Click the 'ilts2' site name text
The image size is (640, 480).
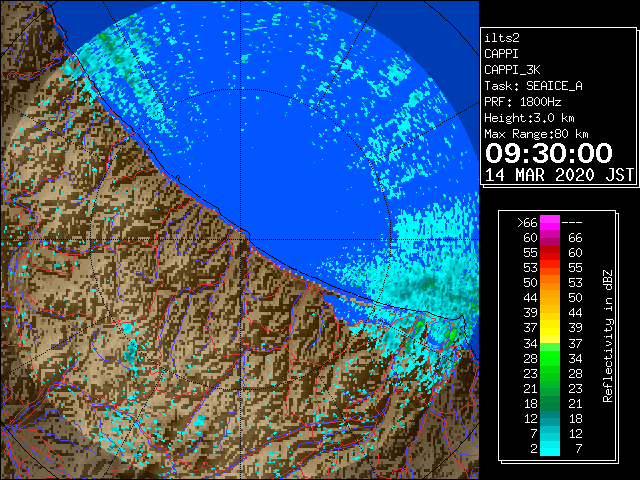pyautogui.click(x=502, y=38)
